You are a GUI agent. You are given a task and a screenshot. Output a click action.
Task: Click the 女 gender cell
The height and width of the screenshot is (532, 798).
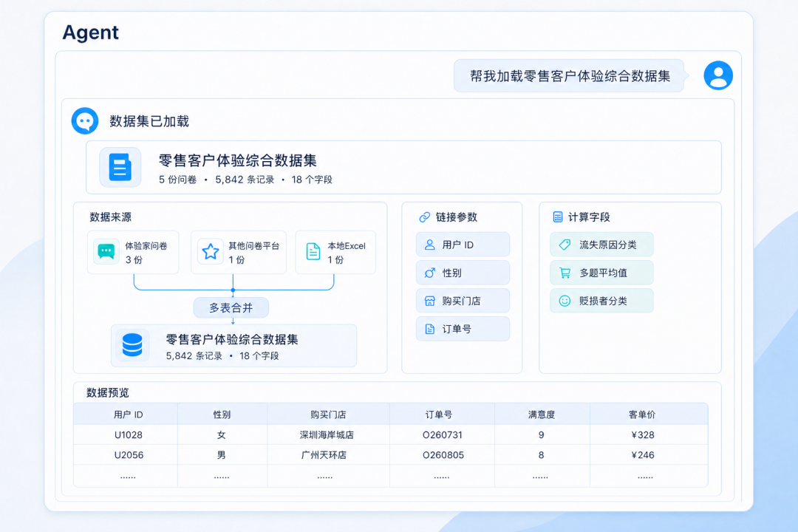click(x=222, y=434)
